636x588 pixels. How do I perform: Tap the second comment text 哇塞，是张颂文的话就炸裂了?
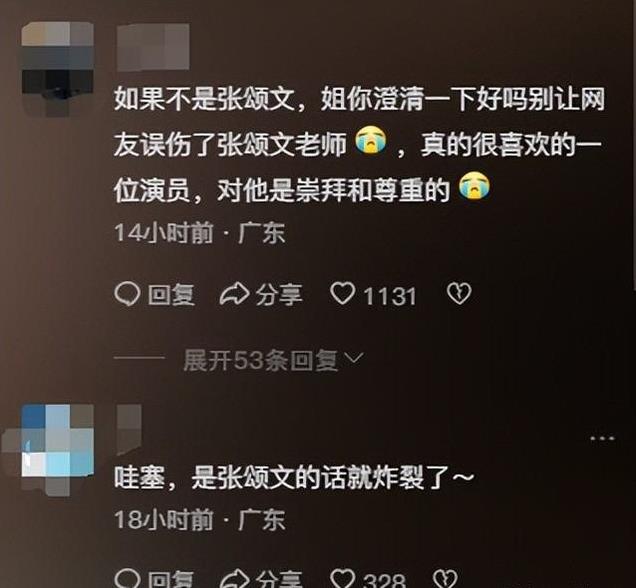pyautogui.click(x=294, y=477)
